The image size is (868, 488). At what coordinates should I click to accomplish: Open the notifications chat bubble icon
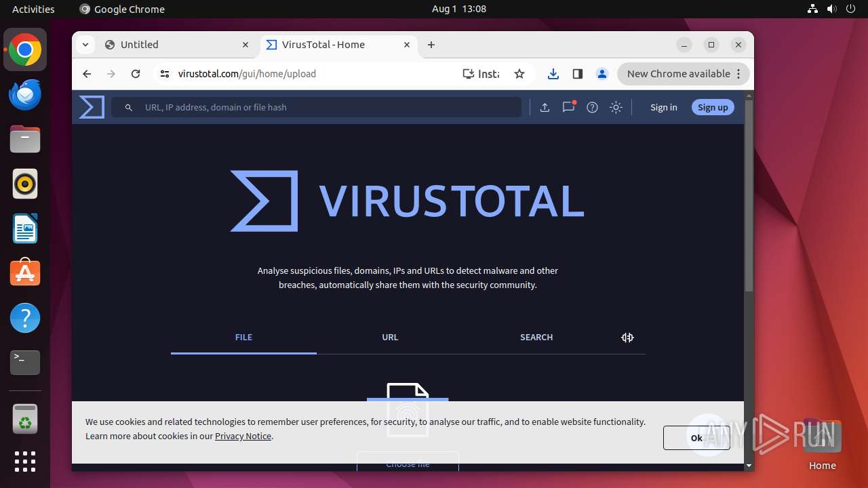coord(568,107)
